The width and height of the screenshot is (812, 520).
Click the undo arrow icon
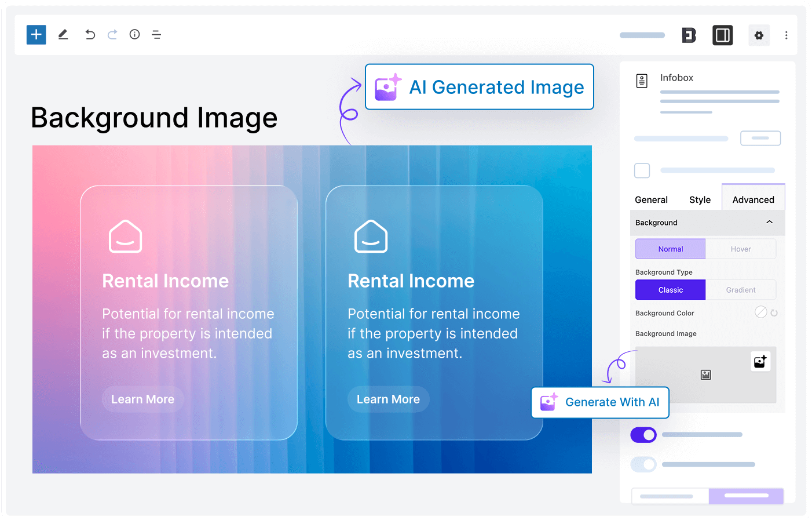tap(90, 35)
